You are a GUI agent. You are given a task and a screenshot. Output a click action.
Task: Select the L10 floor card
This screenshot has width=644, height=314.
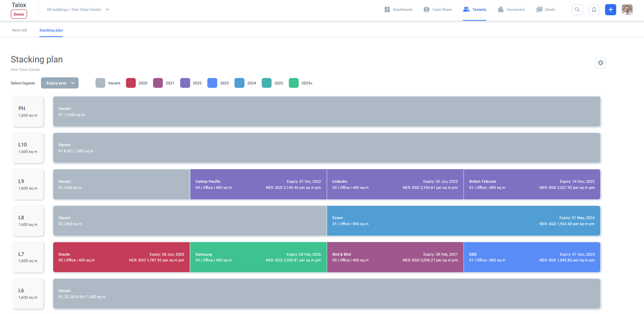point(28,148)
